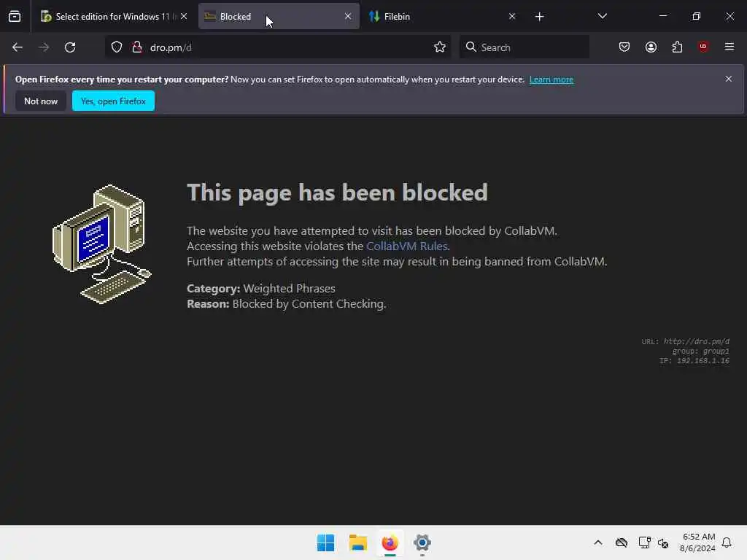Restore down the Firefox window
Viewport: 747px width, 560px height.
pyautogui.click(x=697, y=16)
